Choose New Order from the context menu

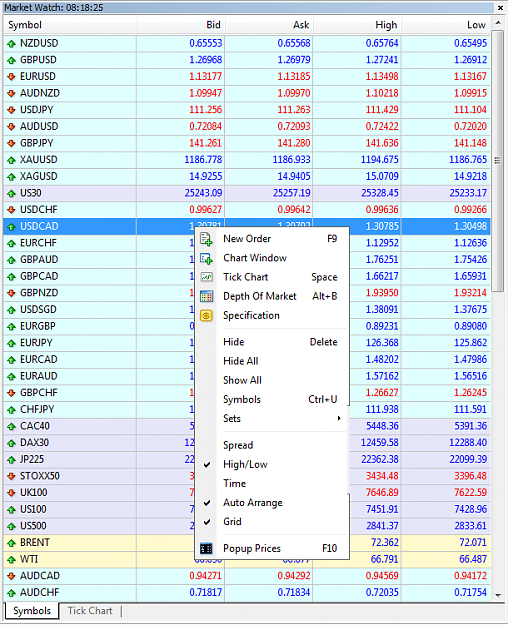coord(272,239)
